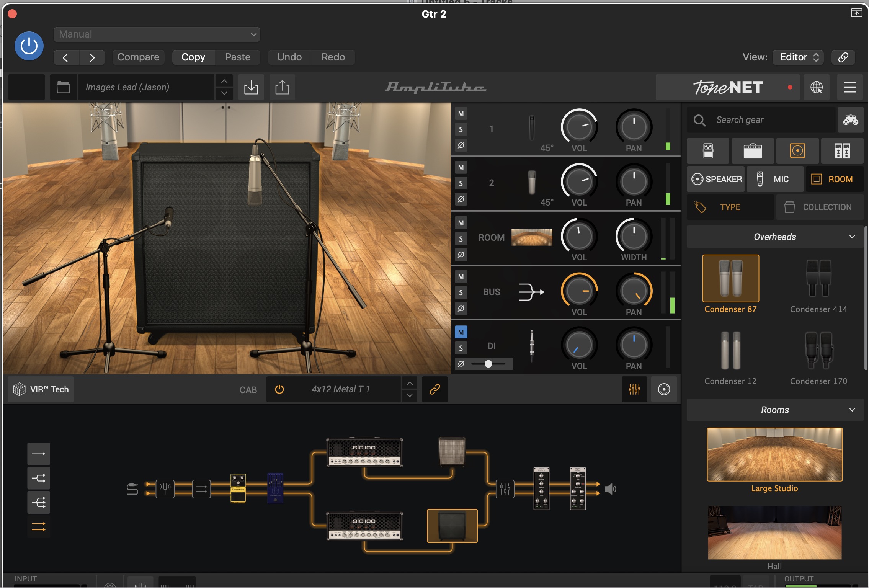869x588 pixels.
Task: Open the 4x12 Metal T 1 cabinet selector
Action: point(341,389)
